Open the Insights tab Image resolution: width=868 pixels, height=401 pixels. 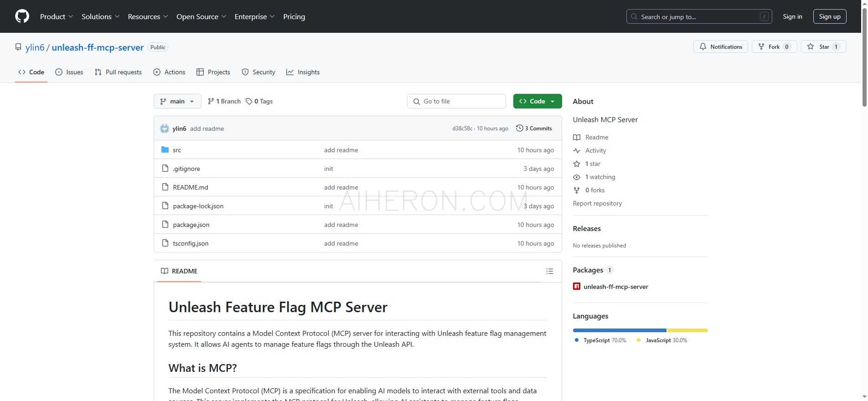303,72
